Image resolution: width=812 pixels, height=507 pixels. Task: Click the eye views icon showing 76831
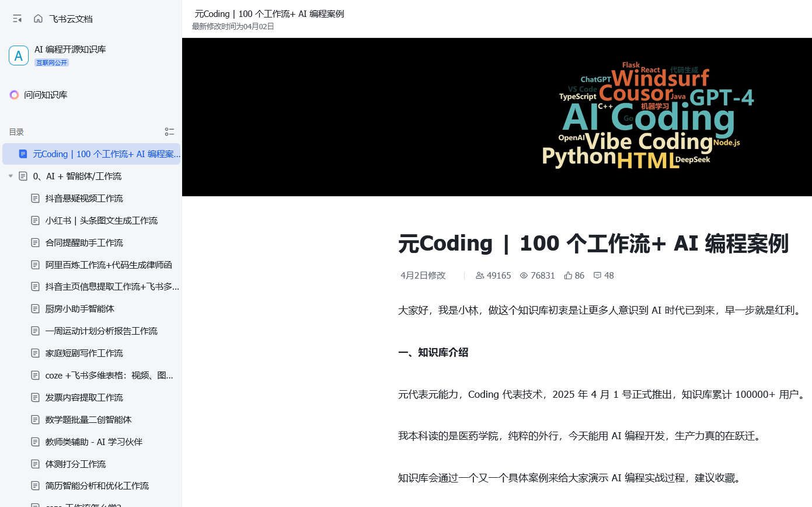coord(524,276)
